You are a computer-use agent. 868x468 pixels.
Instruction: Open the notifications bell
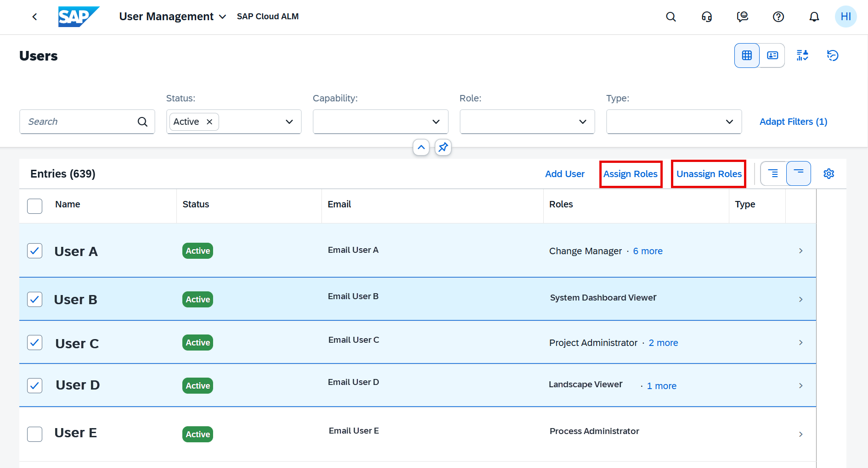pyautogui.click(x=814, y=17)
